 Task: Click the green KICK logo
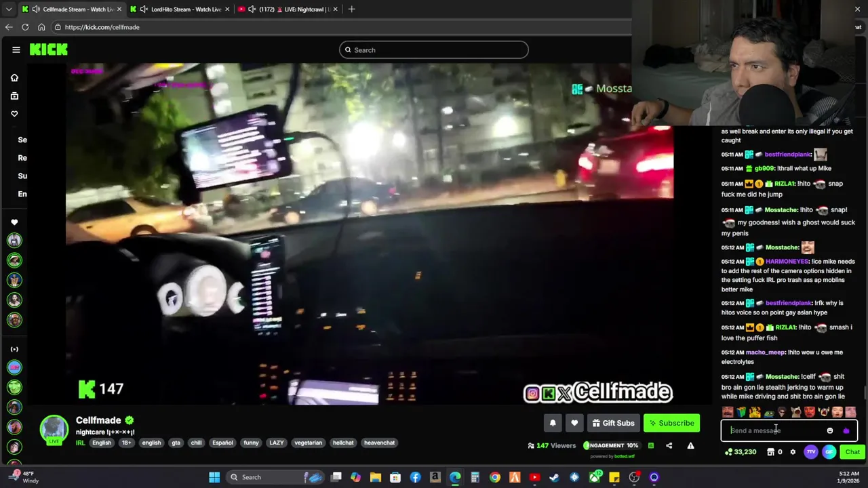49,49
